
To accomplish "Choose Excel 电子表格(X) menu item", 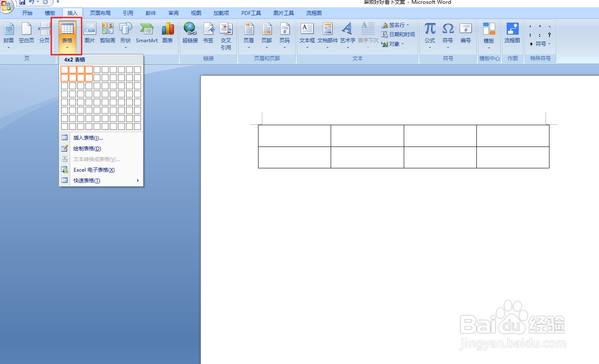I will (x=101, y=170).
